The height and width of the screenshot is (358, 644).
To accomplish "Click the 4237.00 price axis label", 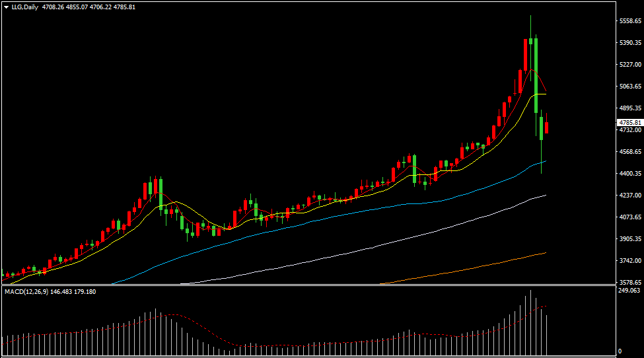I will (x=630, y=195).
